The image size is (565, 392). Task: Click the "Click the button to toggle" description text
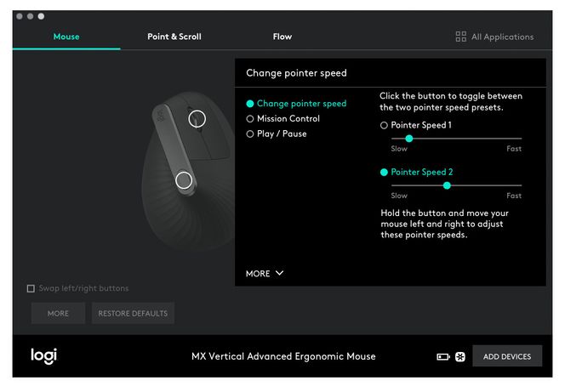[451, 101]
